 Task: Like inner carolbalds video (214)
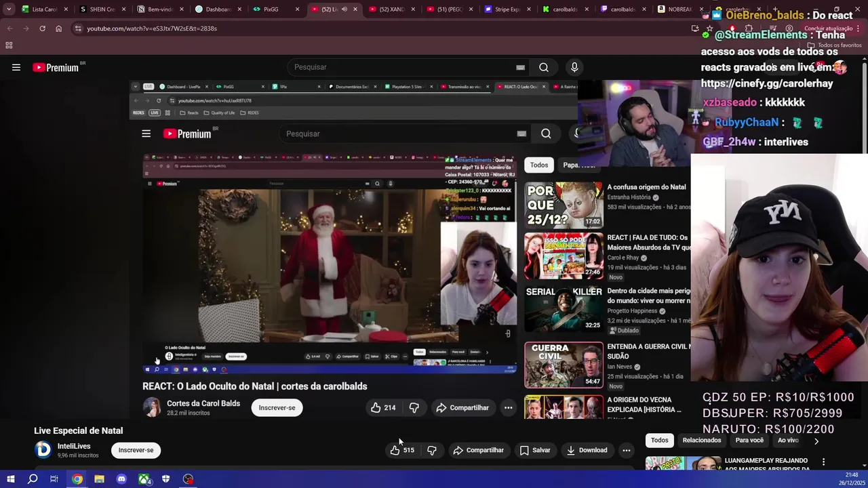click(x=383, y=407)
